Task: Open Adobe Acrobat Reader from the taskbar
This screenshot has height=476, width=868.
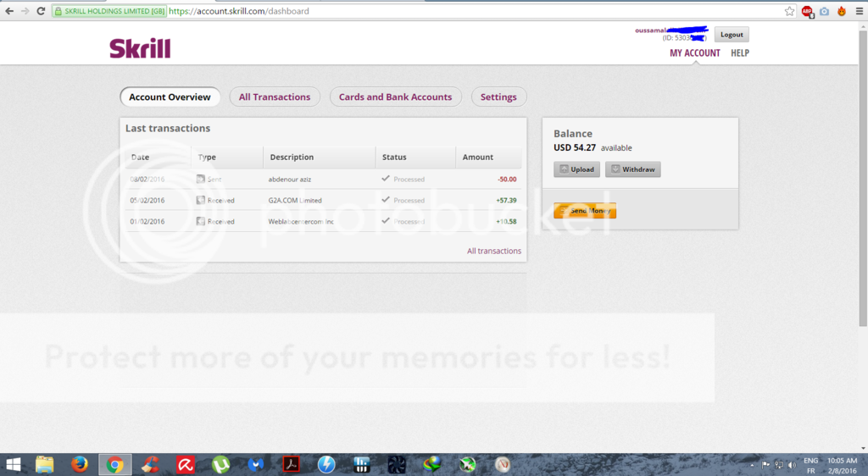Action: 292,465
